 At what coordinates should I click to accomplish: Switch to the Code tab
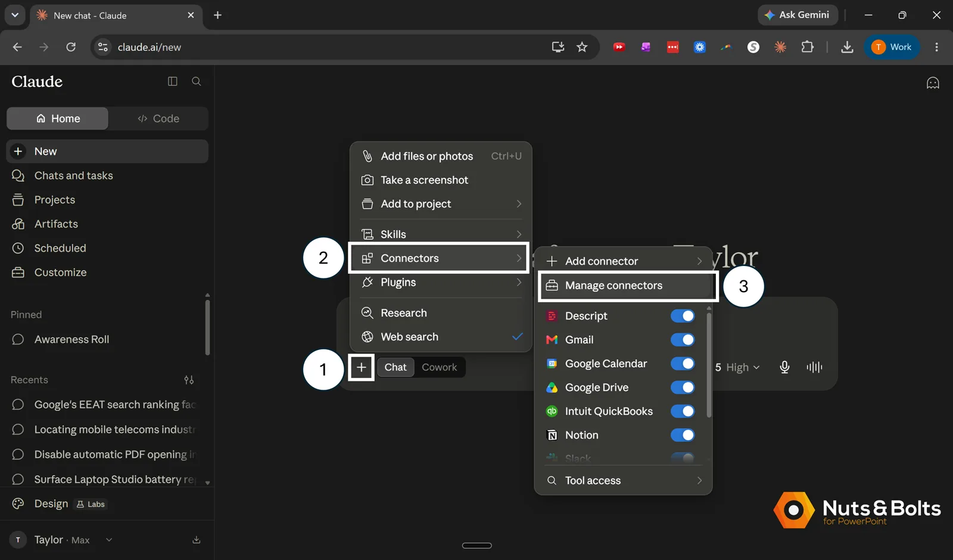[x=158, y=118]
